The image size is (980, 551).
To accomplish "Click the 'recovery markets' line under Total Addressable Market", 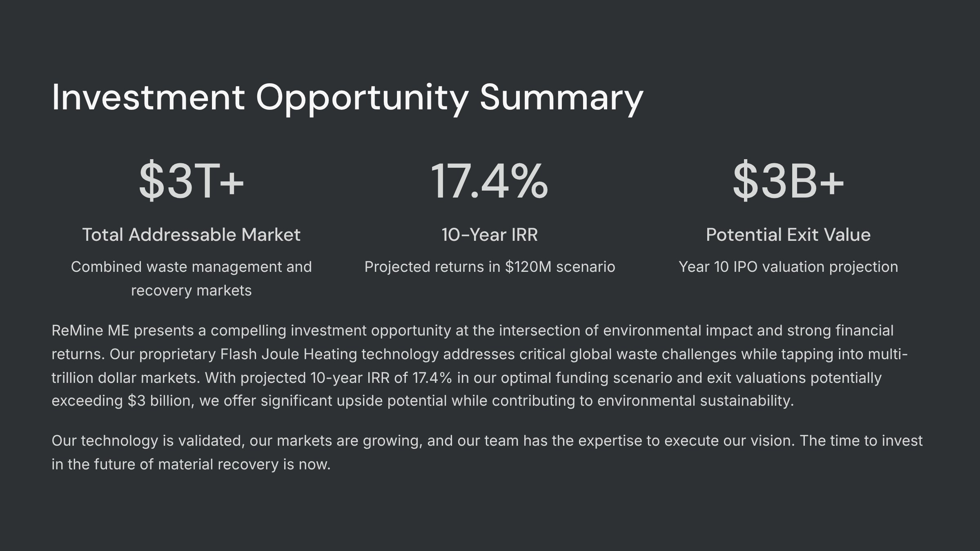I will [x=192, y=291].
